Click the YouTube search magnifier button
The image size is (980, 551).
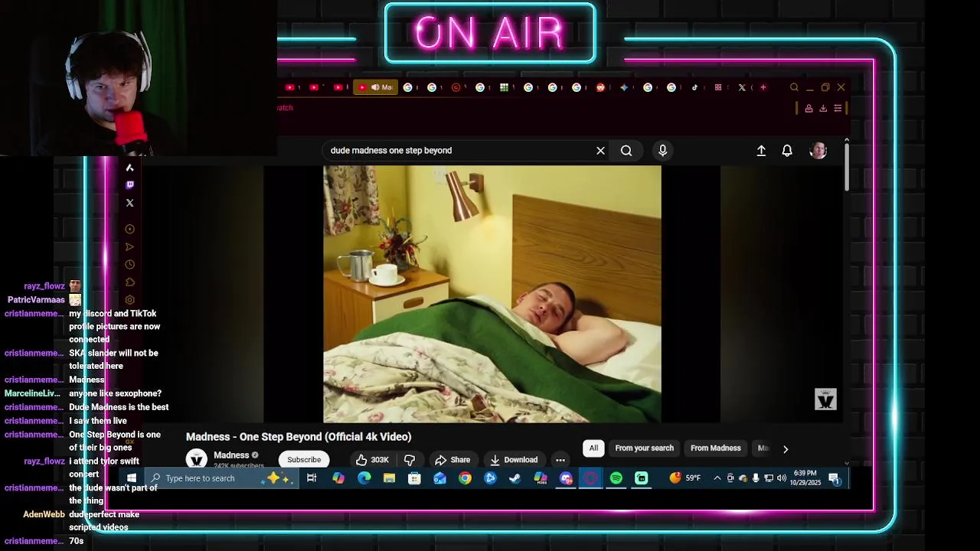626,151
